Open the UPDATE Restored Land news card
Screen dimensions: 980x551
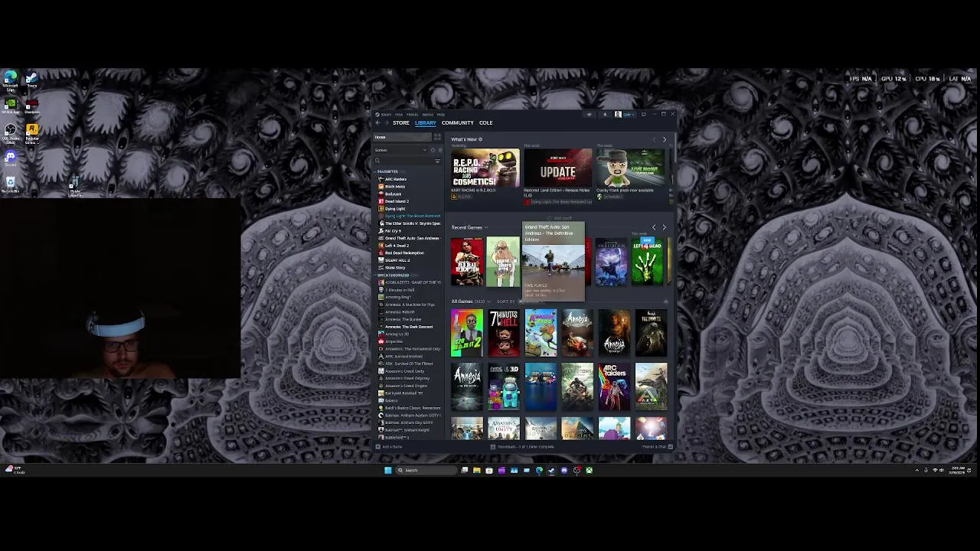(557, 168)
